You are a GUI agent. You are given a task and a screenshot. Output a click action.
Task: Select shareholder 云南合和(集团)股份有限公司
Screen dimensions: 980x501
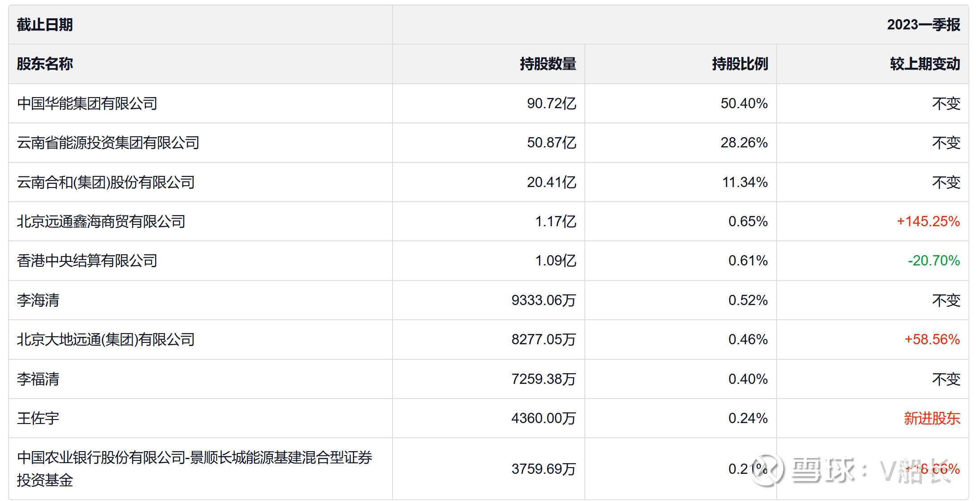pos(106,182)
